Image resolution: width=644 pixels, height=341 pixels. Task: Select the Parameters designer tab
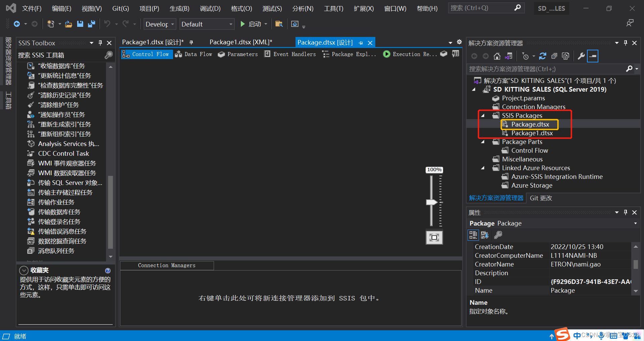tap(238, 54)
